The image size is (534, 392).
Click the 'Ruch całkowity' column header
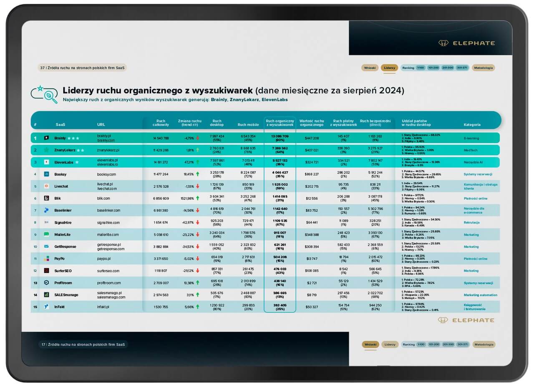(161, 123)
